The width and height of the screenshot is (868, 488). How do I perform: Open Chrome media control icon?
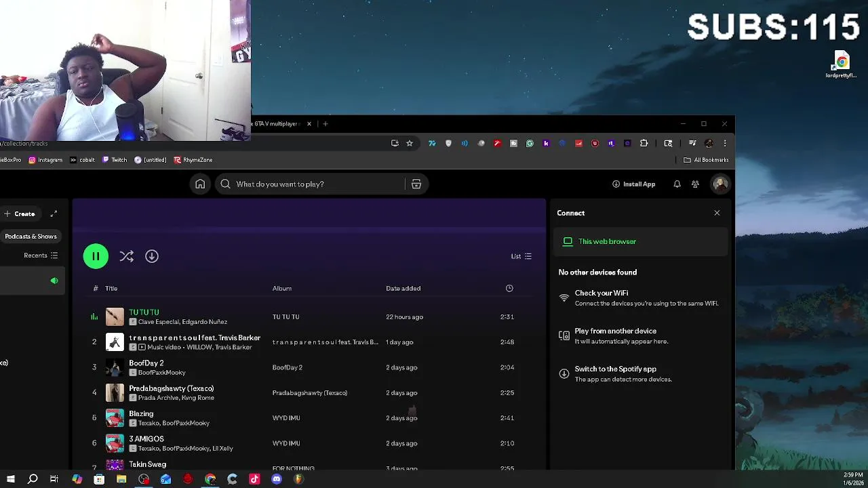pos(692,143)
